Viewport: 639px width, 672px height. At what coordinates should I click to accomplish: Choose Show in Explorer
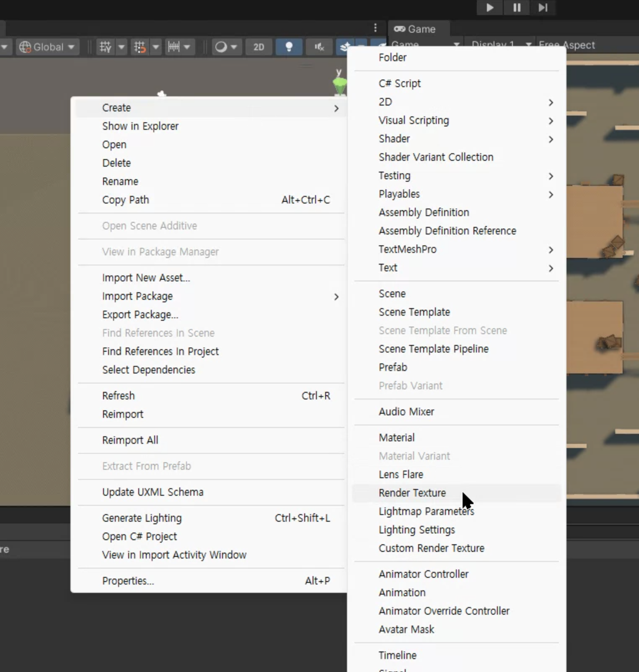[212, 126]
